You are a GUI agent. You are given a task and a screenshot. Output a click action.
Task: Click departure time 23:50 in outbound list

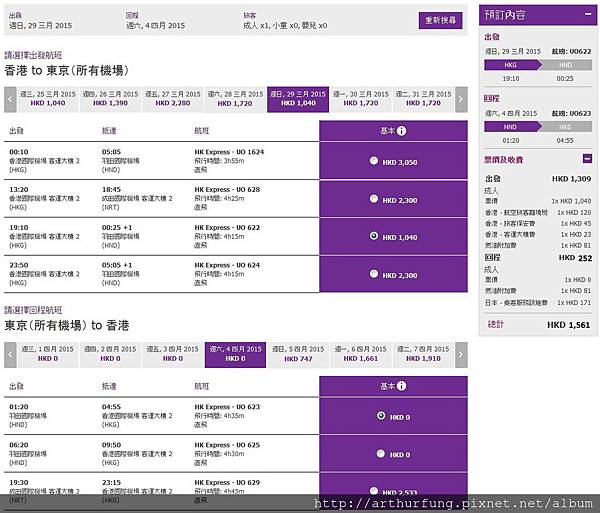pyautogui.click(x=19, y=265)
